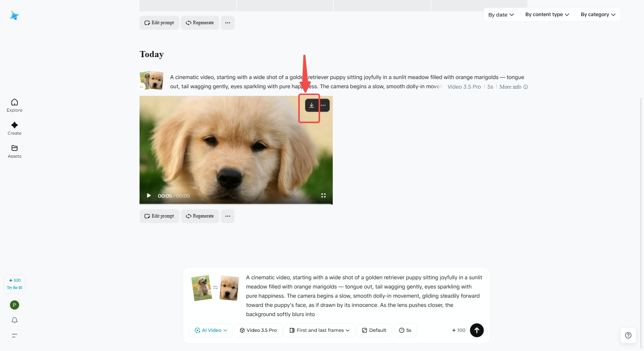Swap the first and last frame images
The width and height of the screenshot is (644, 351).
point(215,287)
